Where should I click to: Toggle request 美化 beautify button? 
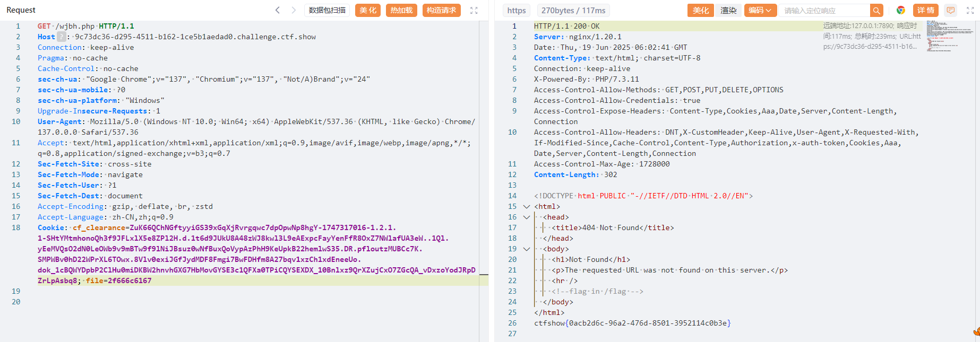coord(368,10)
